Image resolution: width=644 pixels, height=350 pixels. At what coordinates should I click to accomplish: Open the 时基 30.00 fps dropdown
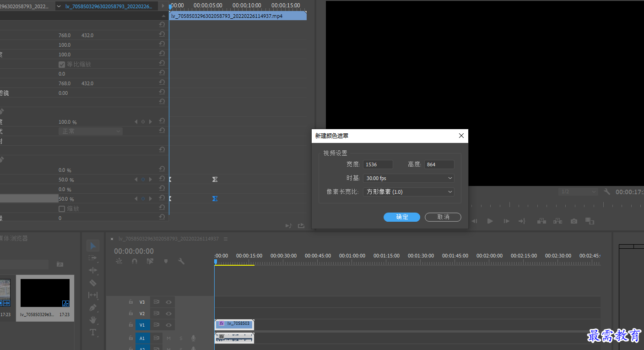point(409,178)
